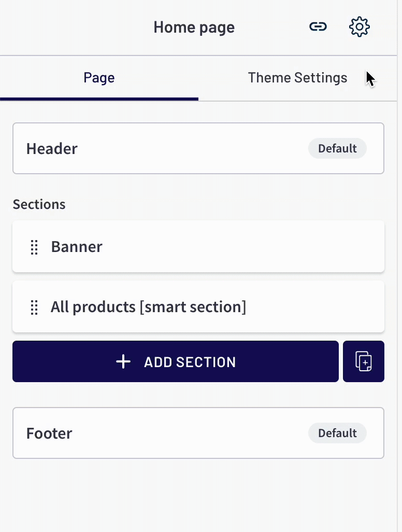Viewport: 402px width, 532px height.
Task: Switch to the Theme Settings tab
Action: pyautogui.click(x=297, y=78)
